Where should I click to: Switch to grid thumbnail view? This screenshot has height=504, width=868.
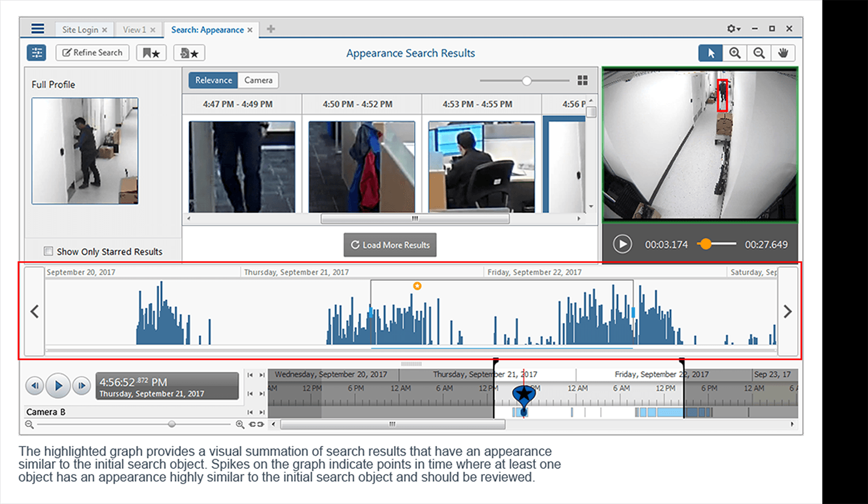[x=583, y=80]
